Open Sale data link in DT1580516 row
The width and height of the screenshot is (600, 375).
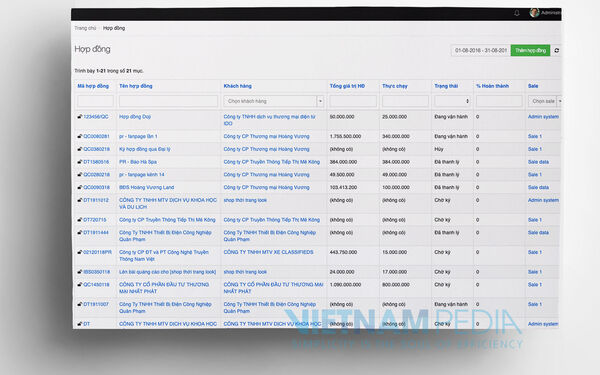click(538, 161)
